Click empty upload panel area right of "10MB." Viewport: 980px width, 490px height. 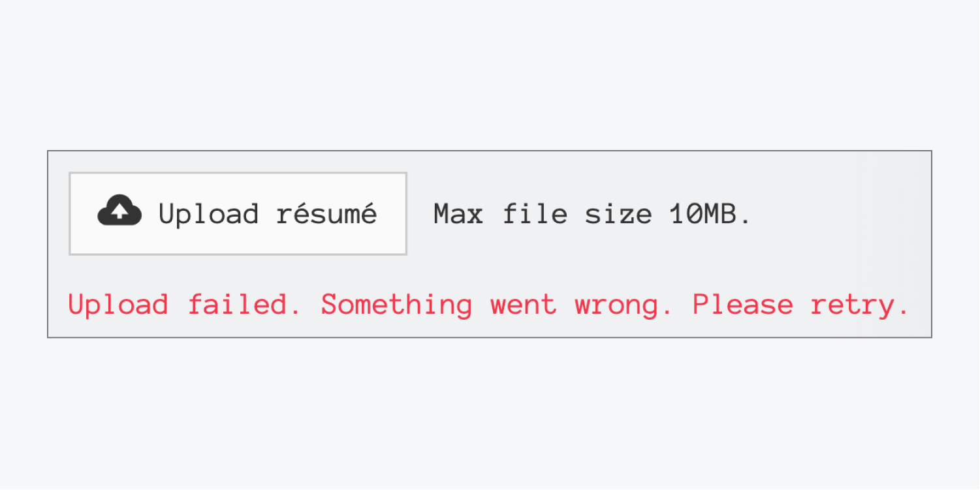[x=842, y=214]
